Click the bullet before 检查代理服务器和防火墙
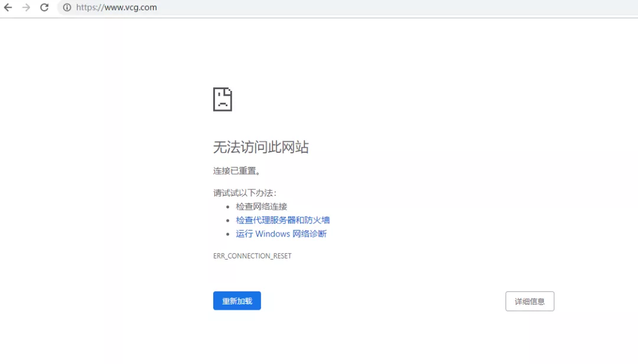The image size is (638, 364). click(x=228, y=221)
